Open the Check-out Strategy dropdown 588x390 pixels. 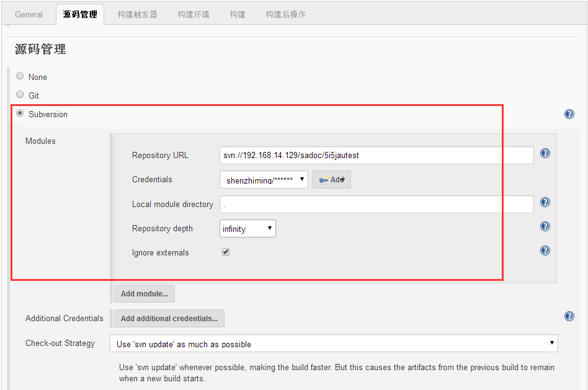tap(334, 343)
